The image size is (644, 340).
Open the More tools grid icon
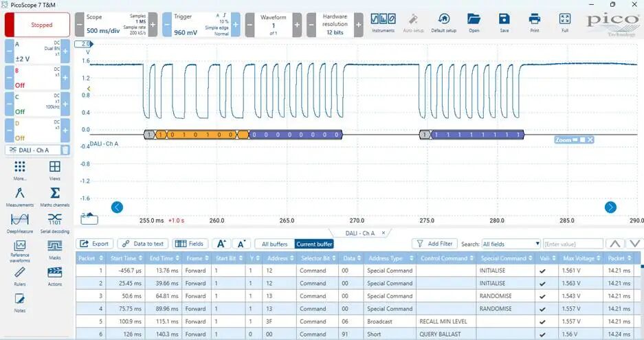click(20, 170)
